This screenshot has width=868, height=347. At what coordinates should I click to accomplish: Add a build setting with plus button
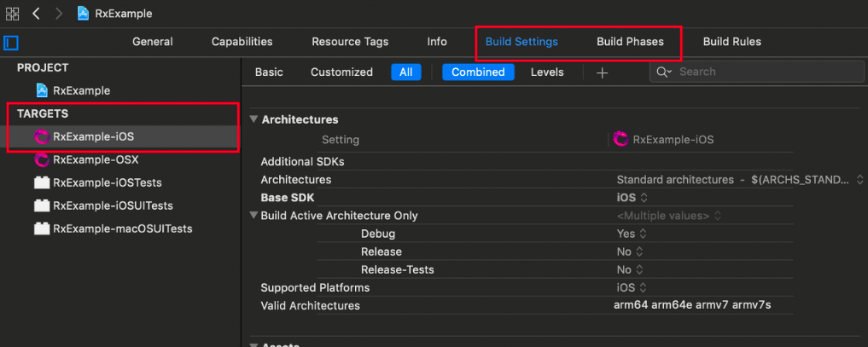(603, 72)
